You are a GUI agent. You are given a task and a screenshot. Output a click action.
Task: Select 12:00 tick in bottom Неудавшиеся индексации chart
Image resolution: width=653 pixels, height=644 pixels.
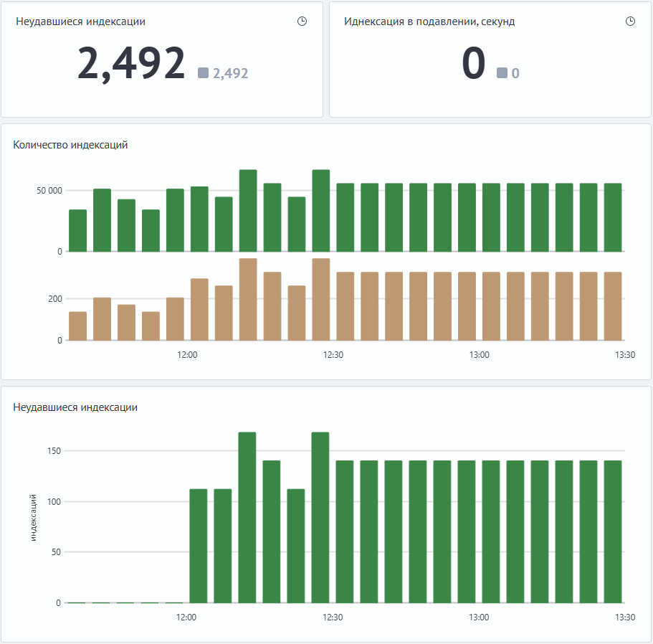tap(186, 617)
